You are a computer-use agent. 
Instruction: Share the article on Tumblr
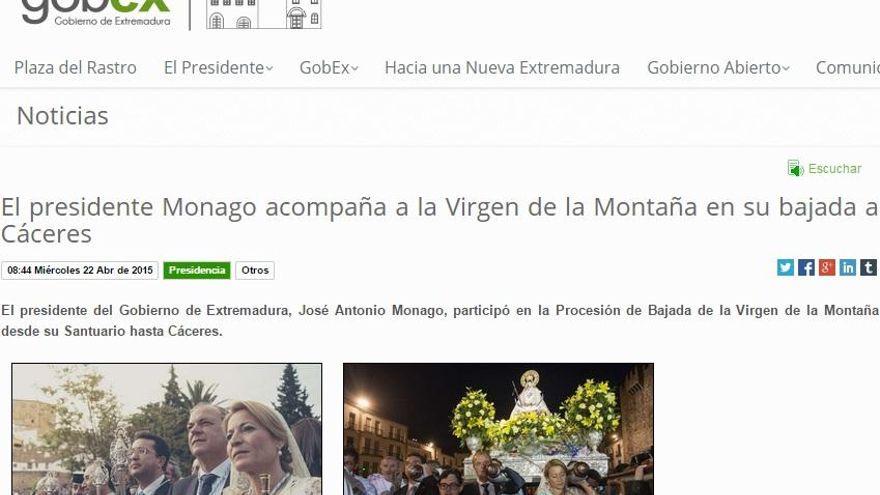(x=868, y=267)
